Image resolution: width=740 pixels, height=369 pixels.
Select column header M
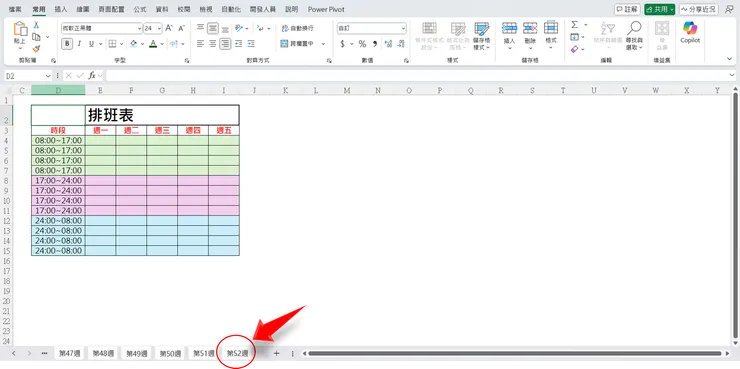(347, 90)
